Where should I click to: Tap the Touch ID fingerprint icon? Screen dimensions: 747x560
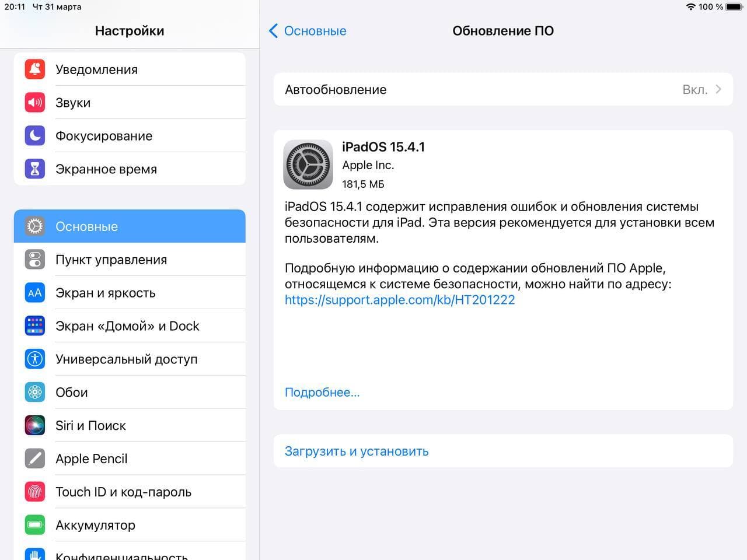pyautogui.click(x=35, y=492)
